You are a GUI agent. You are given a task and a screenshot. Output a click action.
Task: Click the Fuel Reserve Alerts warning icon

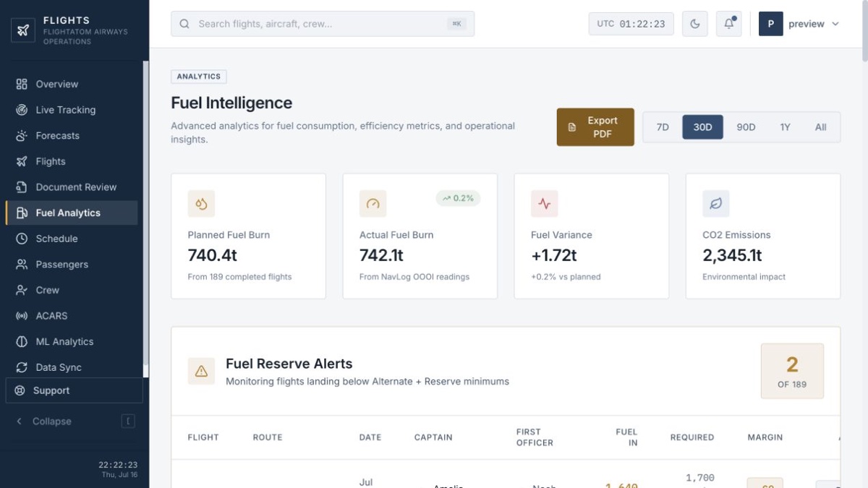coord(201,371)
